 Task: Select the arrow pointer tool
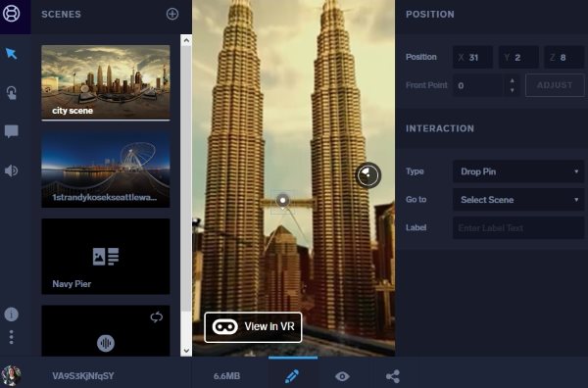click(x=11, y=54)
